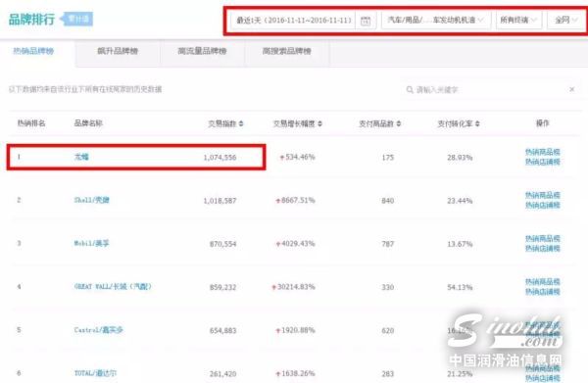Screen dimensions: 588x383
Task: Select the 高搜索品牌榜 tab
Action: pos(287,51)
